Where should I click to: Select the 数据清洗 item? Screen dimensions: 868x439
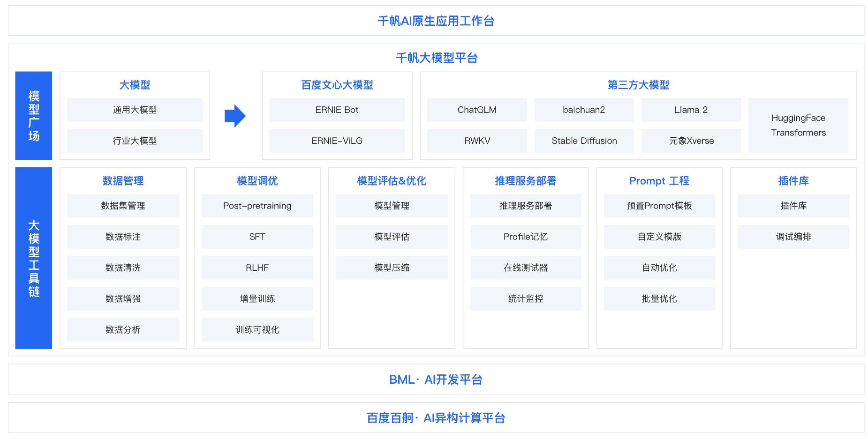click(123, 268)
